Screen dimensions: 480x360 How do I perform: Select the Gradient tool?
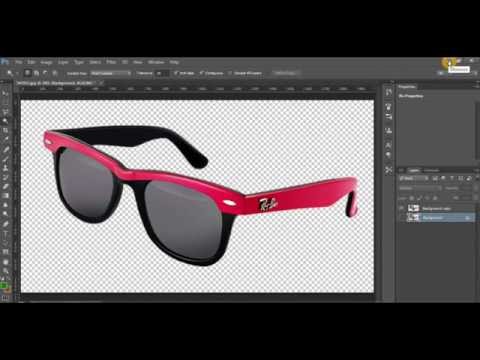(x=6, y=196)
